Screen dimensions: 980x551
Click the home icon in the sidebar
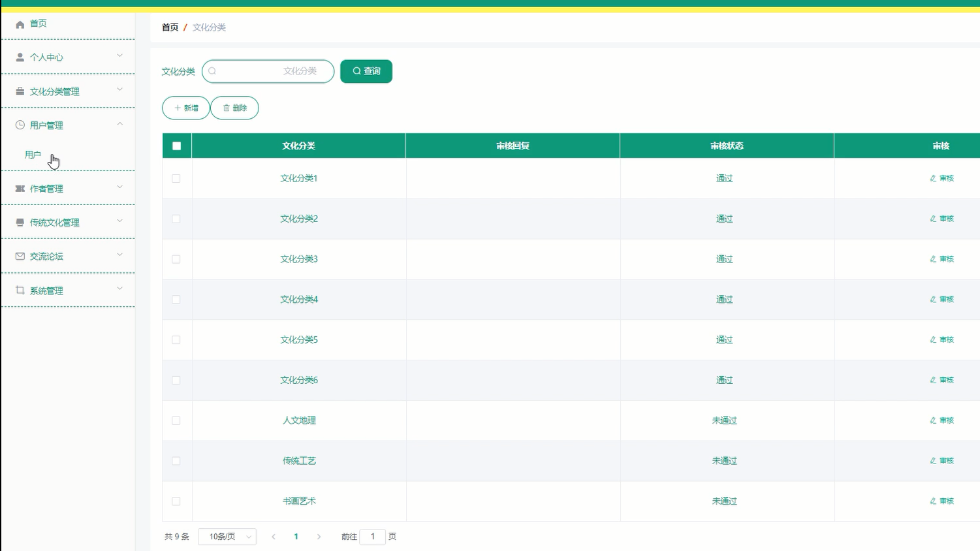[x=20, y=24]
